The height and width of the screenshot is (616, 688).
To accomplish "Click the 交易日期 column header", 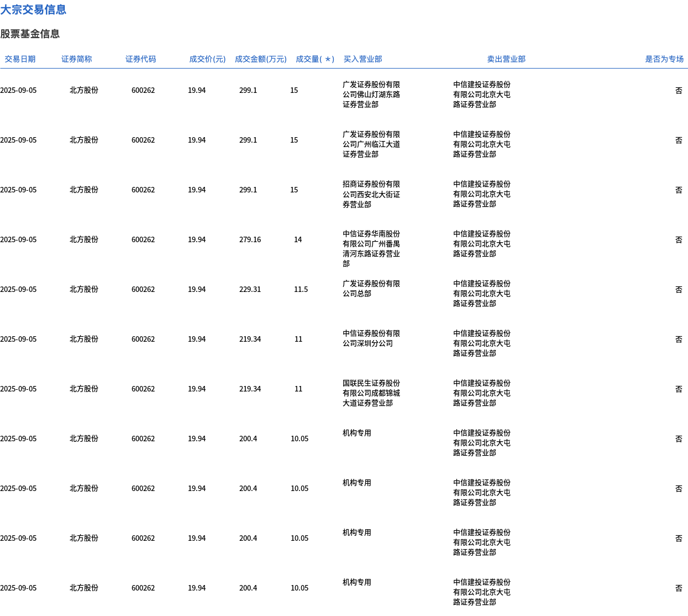I will click(x=20, y=59).
